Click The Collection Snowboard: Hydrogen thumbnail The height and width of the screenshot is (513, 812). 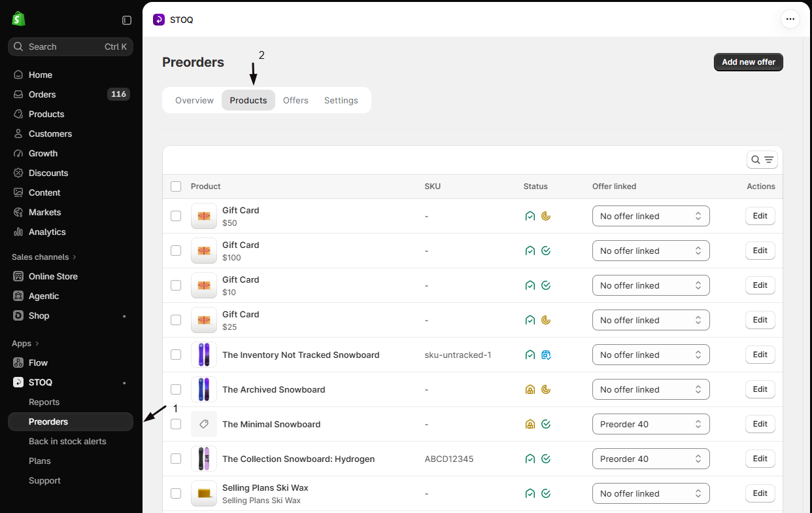pos(204,459)
